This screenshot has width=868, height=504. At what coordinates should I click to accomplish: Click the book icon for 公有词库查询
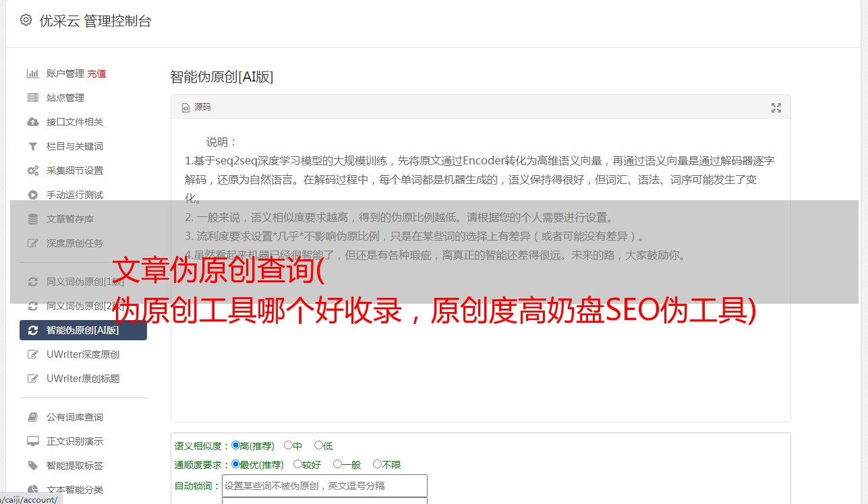coord(32,417)
